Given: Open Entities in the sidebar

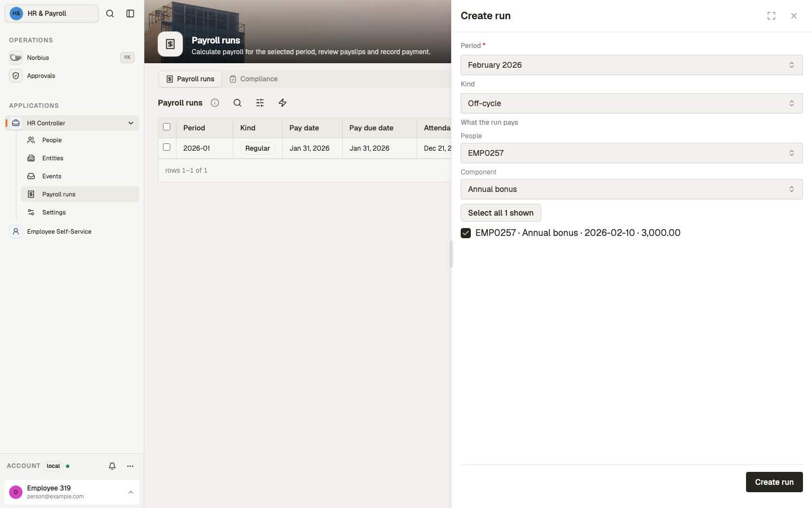Looking at the screenshot, I should (x=80, y=158).
